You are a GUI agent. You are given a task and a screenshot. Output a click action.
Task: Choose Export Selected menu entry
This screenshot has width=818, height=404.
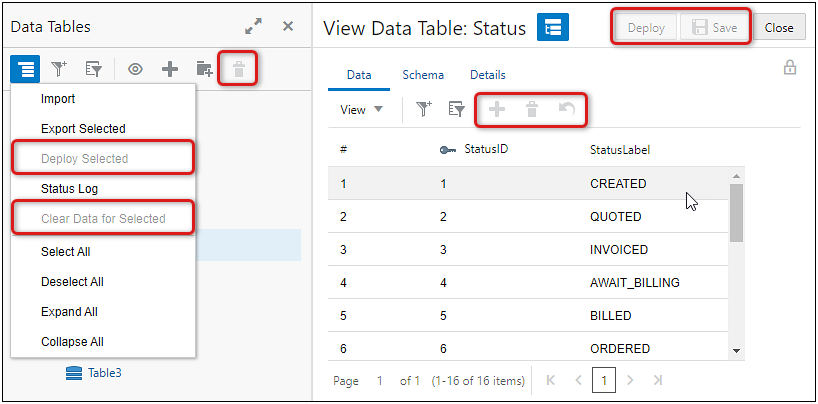coord(83,129)
